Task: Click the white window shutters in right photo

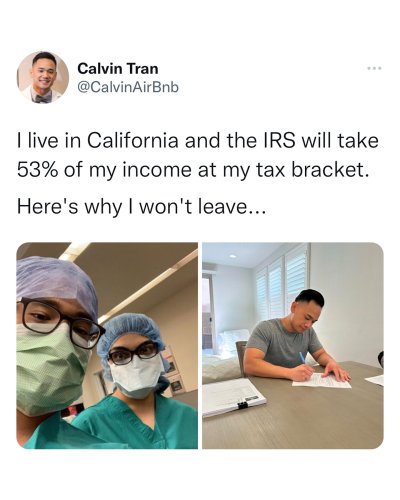Action: click(283, 285)
